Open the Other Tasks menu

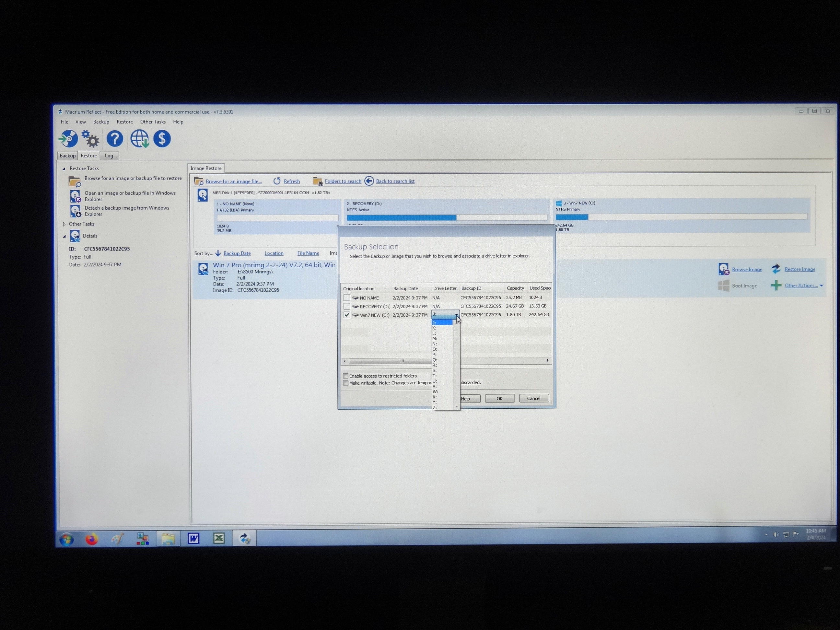pyautogui.click(x=153, y=122)
